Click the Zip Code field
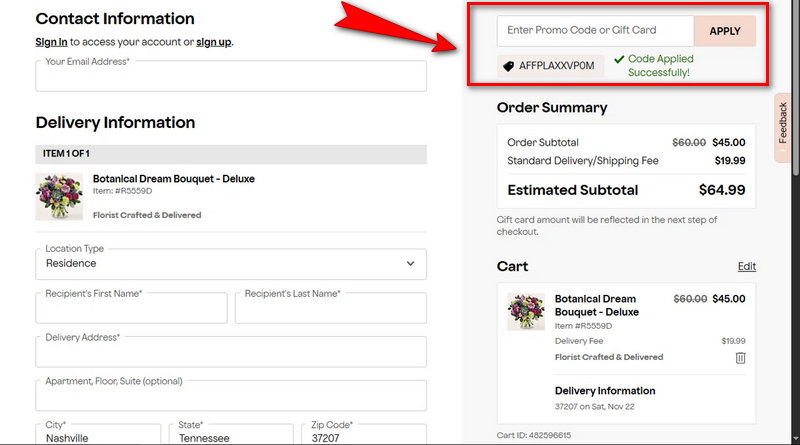Image resolution: width=800 pixels, height=445 pixels. [x=363, y=436]
